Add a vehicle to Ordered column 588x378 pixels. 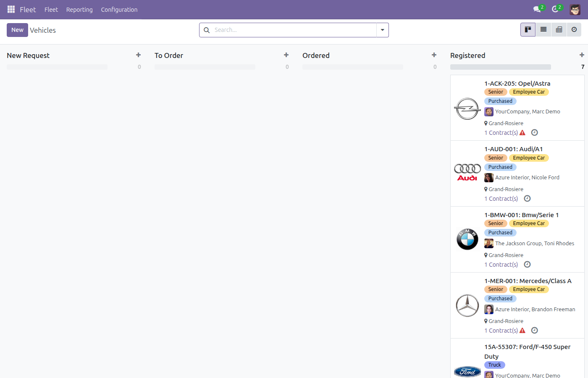[434, 55]
